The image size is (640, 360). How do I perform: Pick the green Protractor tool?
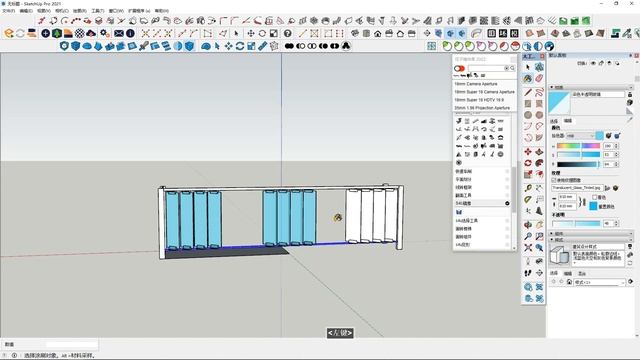pyautogui.click(x=528, y=200)
